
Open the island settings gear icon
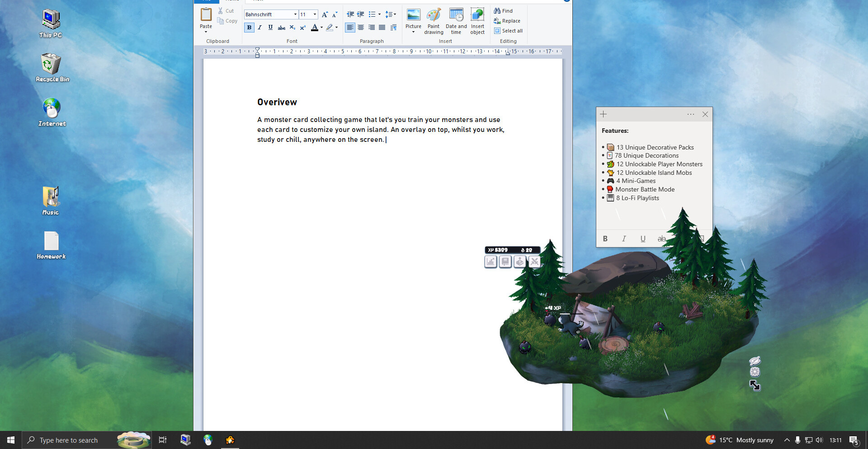tap(755, 372)
